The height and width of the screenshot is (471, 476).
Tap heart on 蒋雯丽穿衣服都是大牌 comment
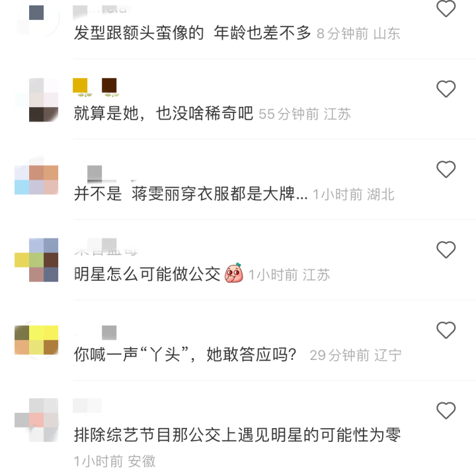tap(446, 169)
